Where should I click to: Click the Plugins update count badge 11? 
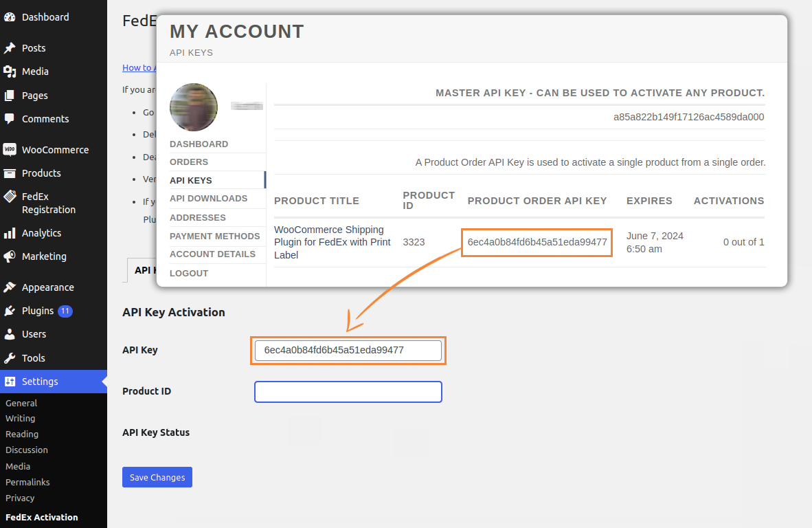pyautogui.click(x=65, y=311)
